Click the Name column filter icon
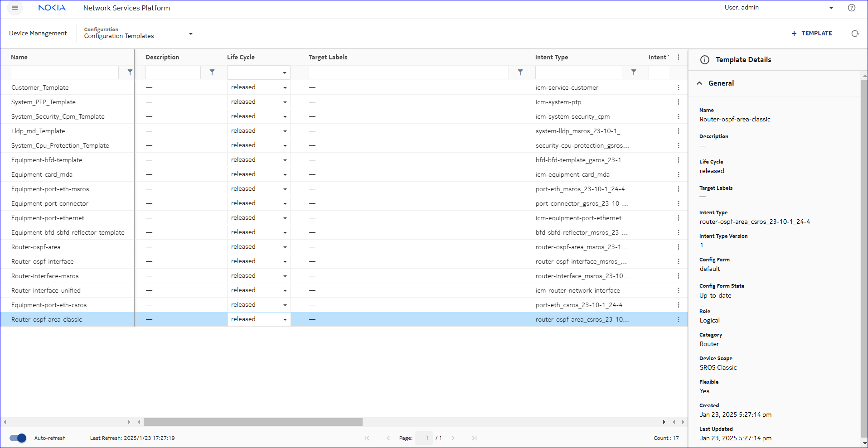This screenshot has width=868, height=448. point(130,72)
